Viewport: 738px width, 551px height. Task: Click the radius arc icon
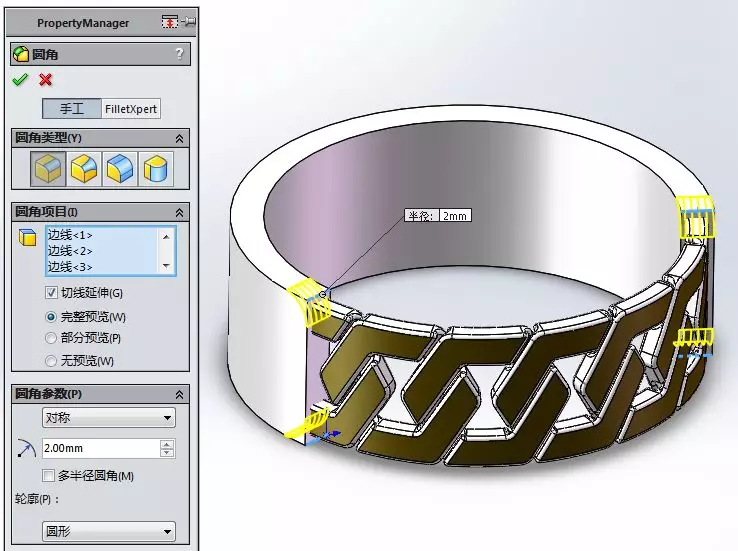[x=26, y=448]
